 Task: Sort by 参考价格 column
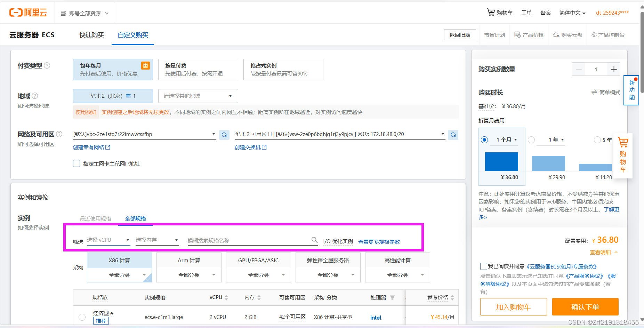[x=452, y=298]
